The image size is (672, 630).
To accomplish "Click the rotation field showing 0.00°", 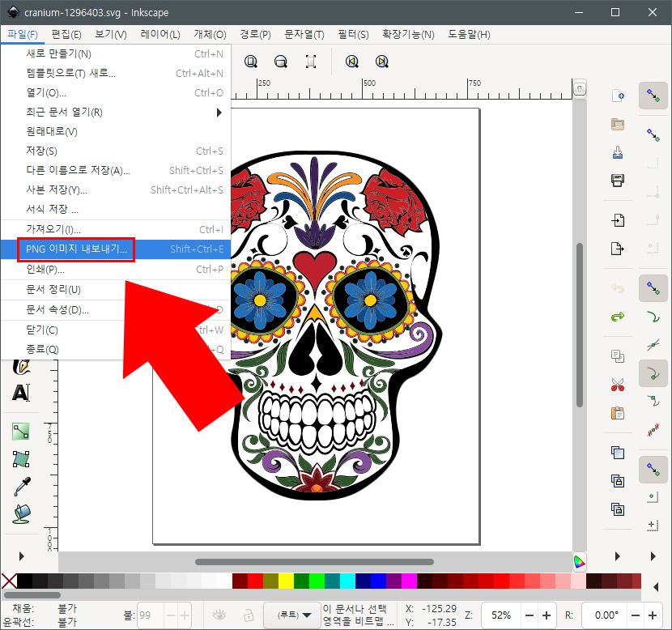I will point(606,615).
